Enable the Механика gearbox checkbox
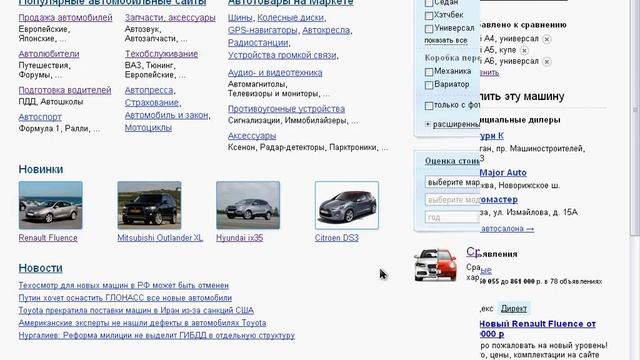Viewport: 640px width, 360px height. pos(429,72)
